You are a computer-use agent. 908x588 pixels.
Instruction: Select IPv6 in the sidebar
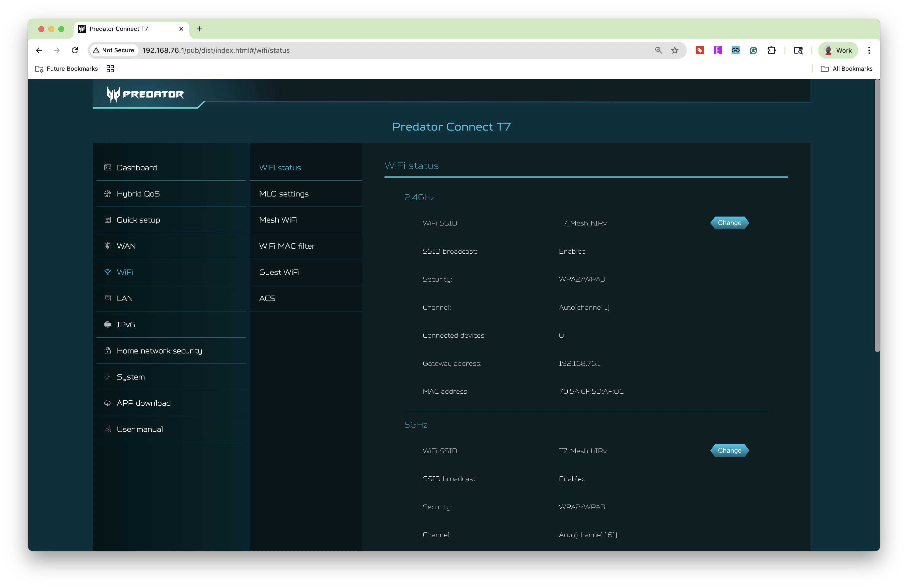point(171,324)
